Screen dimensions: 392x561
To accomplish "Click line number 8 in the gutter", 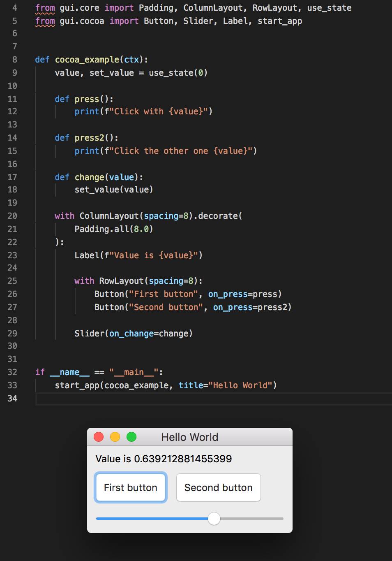I will [14, 60].
